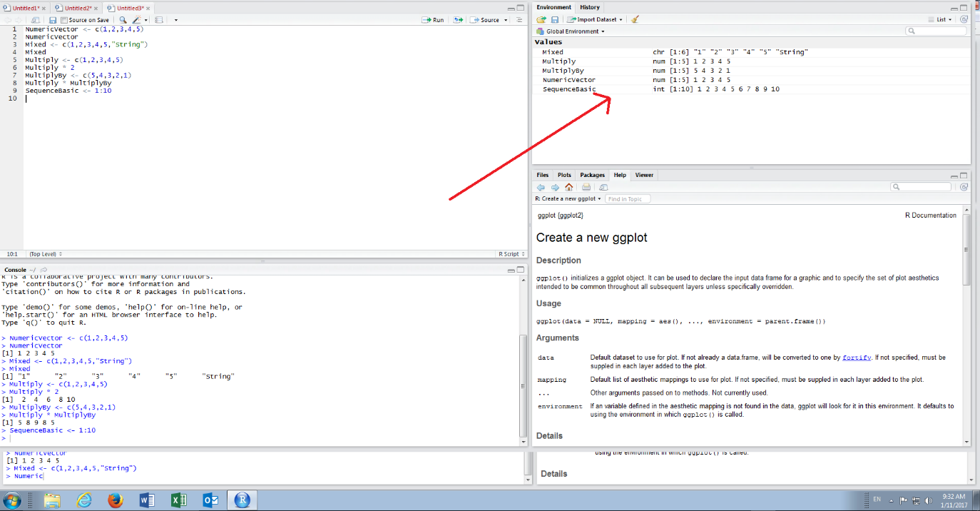Image resolution: width=980 pixels, height=511 pixels.
Task: Open Internet Explorer from taskbar
Action: (x=85, y=500)
